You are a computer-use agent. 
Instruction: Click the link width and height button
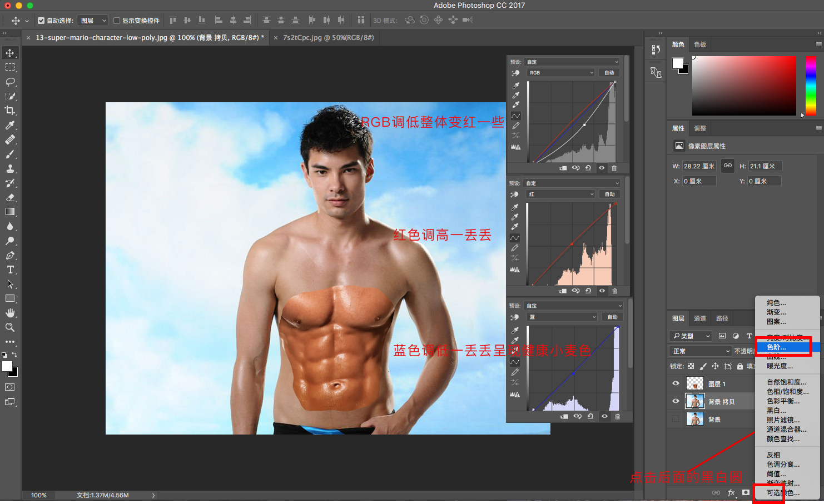727,166
